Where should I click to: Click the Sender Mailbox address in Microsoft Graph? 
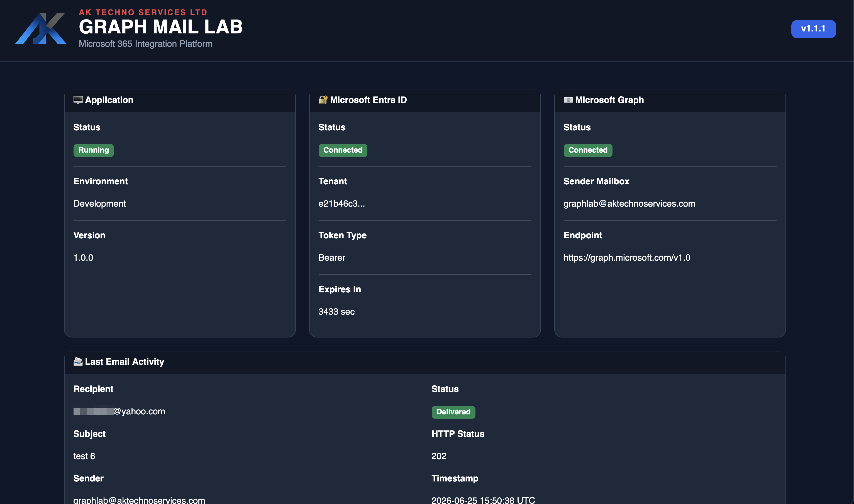629,204
